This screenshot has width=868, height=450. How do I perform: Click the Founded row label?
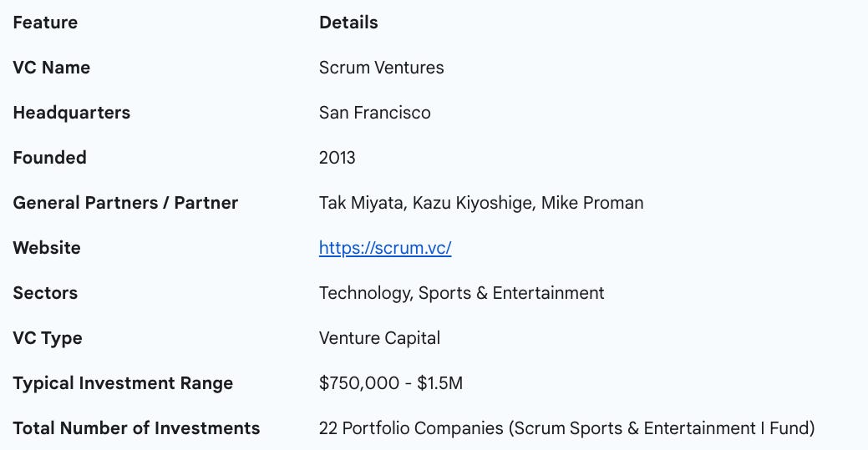(49, 158)
